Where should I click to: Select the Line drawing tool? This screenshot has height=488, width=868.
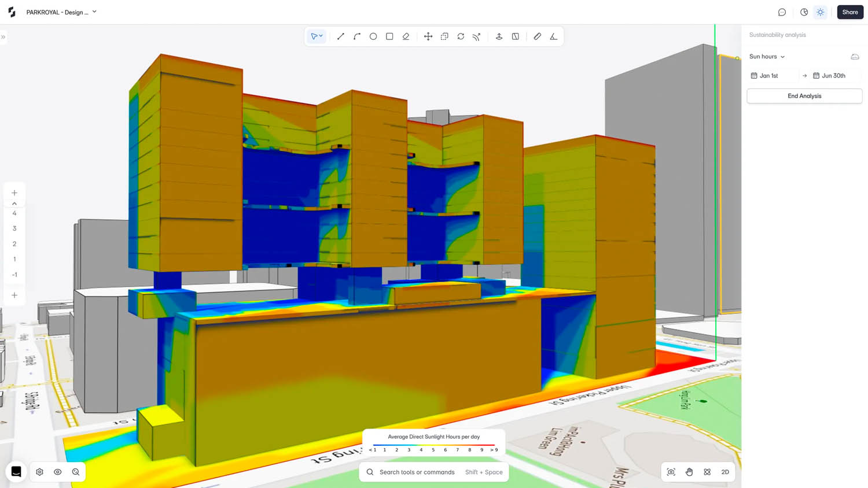[x=340, y=36]
